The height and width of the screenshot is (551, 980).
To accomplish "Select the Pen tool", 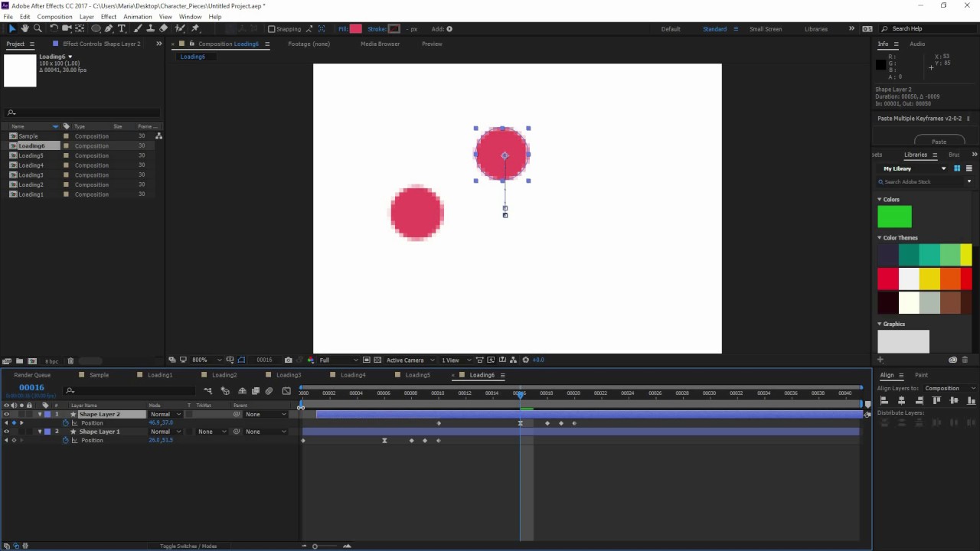I will 109,29.
